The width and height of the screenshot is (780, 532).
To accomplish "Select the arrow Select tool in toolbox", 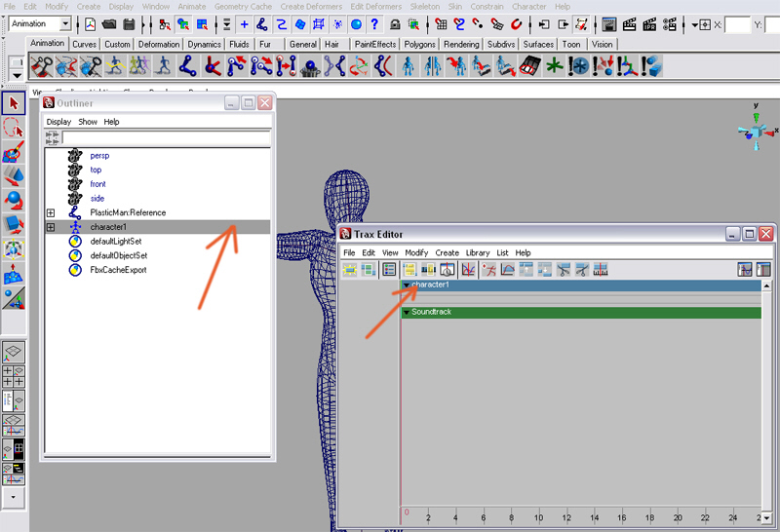I will point(14,103).
